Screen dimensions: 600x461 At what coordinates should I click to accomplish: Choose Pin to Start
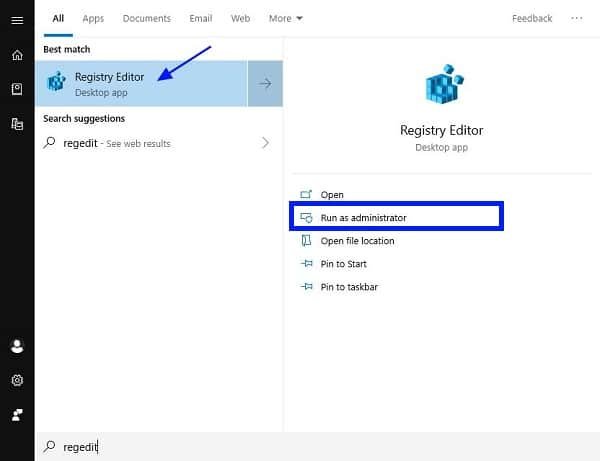[x=343, y=264]
